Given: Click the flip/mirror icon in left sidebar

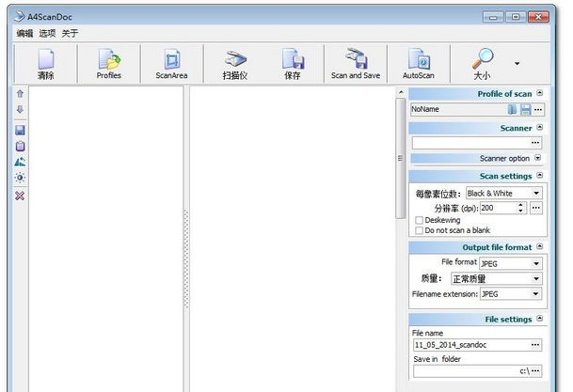Looking at the screenshot, I should 20,162.
